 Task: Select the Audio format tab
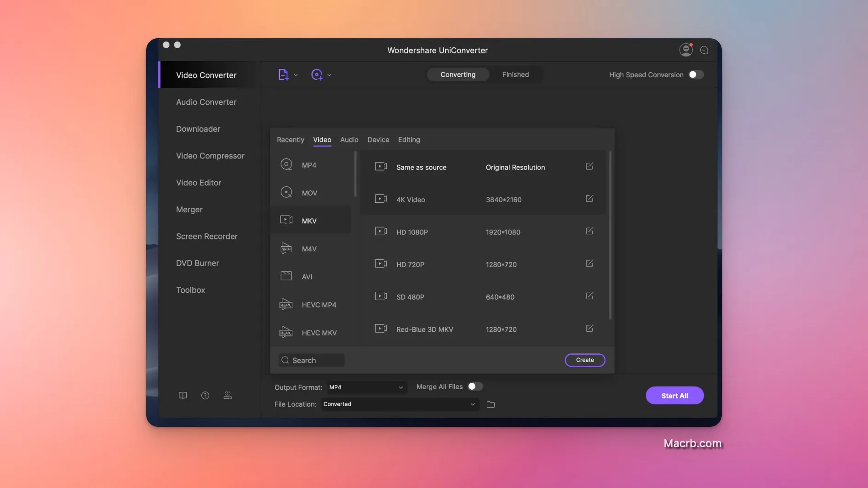pyautogui.click(x=349, y=140)
